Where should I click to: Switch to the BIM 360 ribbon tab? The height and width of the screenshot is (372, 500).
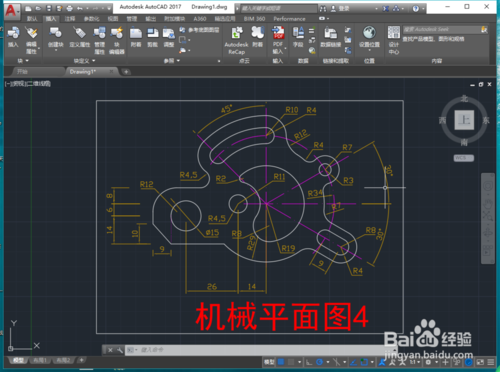(254, 19)
